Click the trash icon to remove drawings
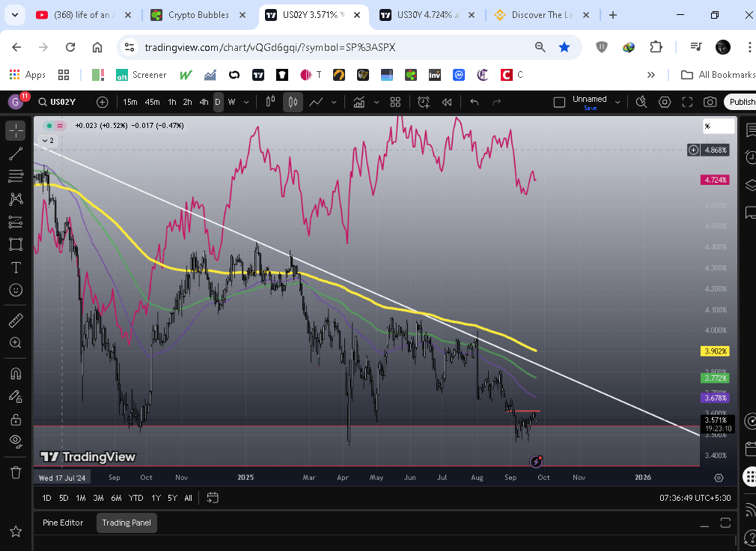Viewport: 756px width, 551px height. [x=15, y=472]
